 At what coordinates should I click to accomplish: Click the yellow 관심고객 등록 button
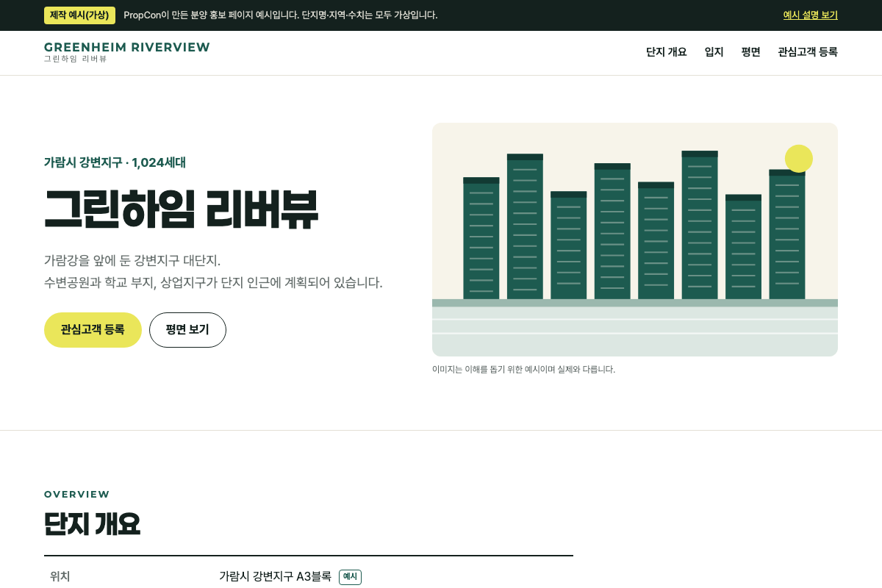[x=93, y=330]
